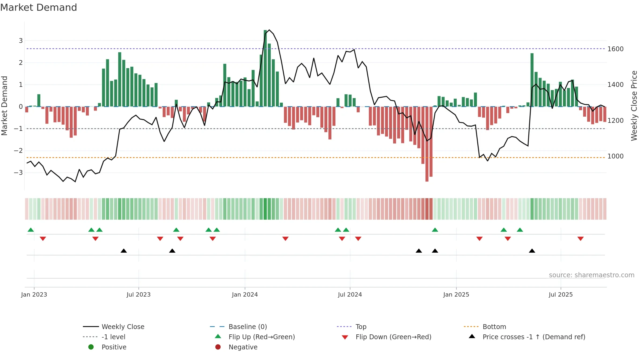
Task: Click the Weekly Close Price axis title
Action: [x=634, y=106]
